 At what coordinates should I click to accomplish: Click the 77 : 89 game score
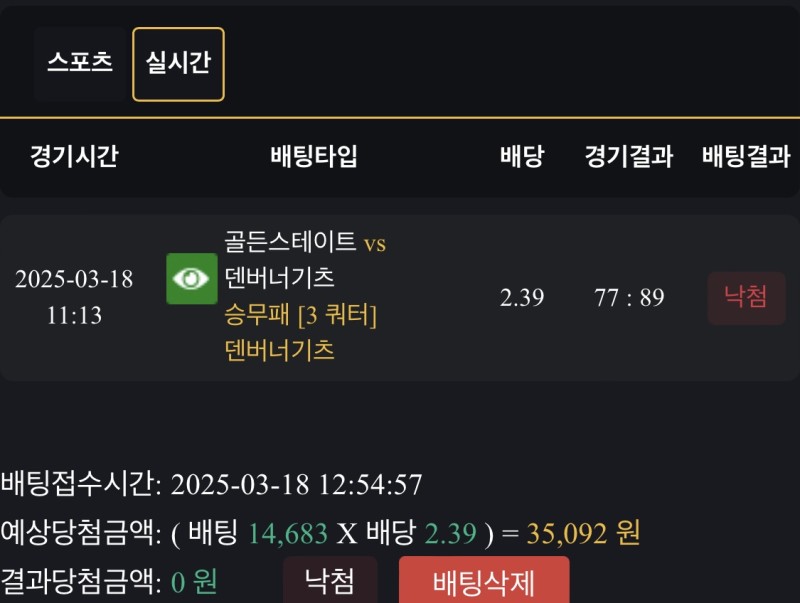tap(629, 298)
